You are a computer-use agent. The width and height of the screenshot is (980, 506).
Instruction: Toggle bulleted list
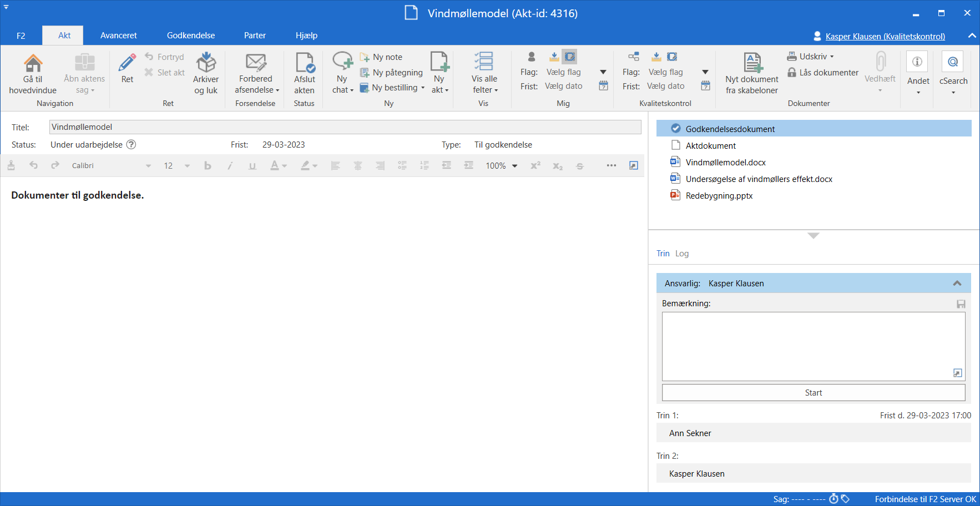coord(402,165)
